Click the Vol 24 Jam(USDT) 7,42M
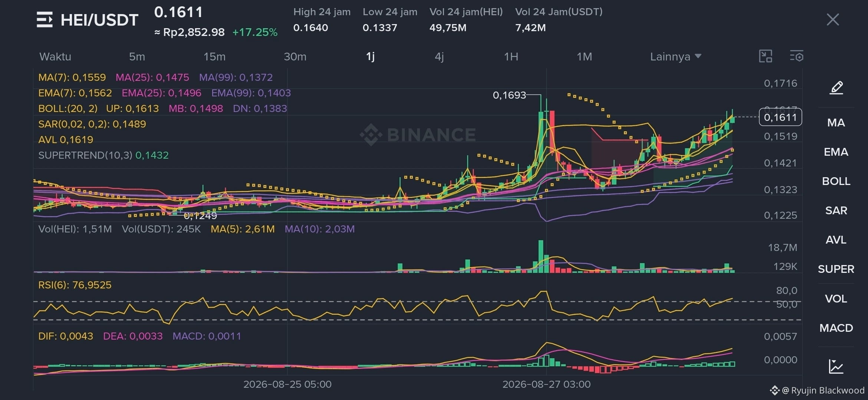 pyautogui.click(x=530, y=28)
